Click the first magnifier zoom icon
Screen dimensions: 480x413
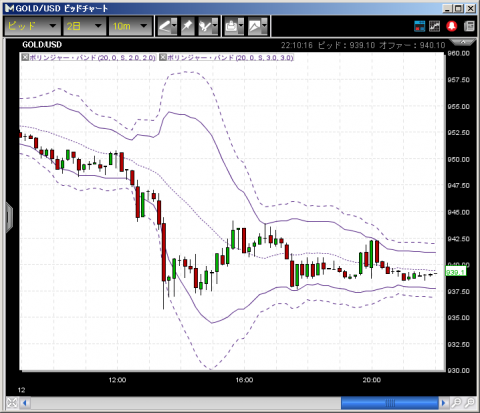click(456, 403)
